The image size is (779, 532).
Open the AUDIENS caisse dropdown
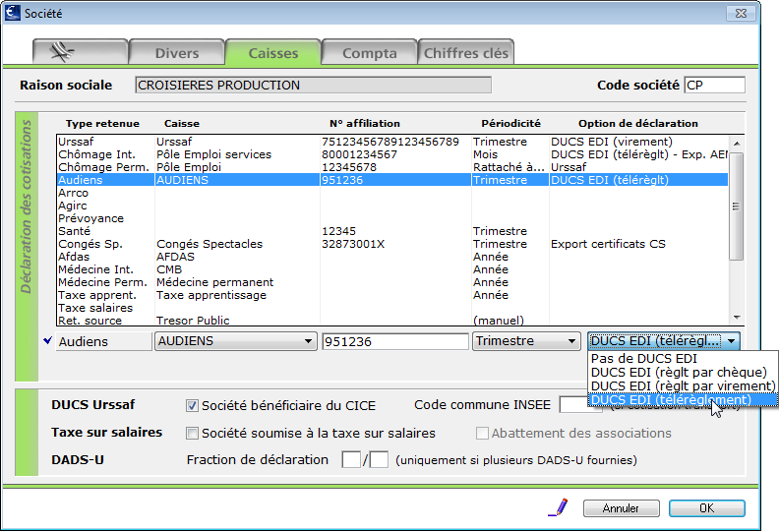pos(235,341)
